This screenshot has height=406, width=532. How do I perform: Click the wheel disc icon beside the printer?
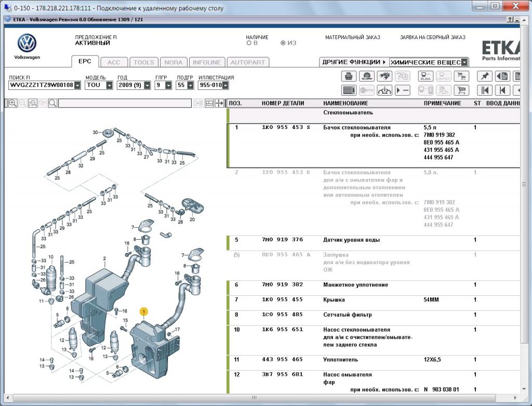pyautogui.click(x=366, y=76)
